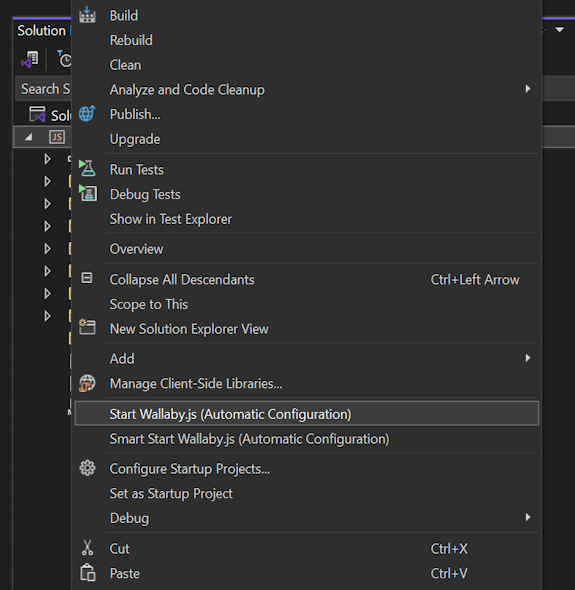
Task: Click the Search Solution Explorer input field
Action: pyautogui.click(x=43, y=89)
